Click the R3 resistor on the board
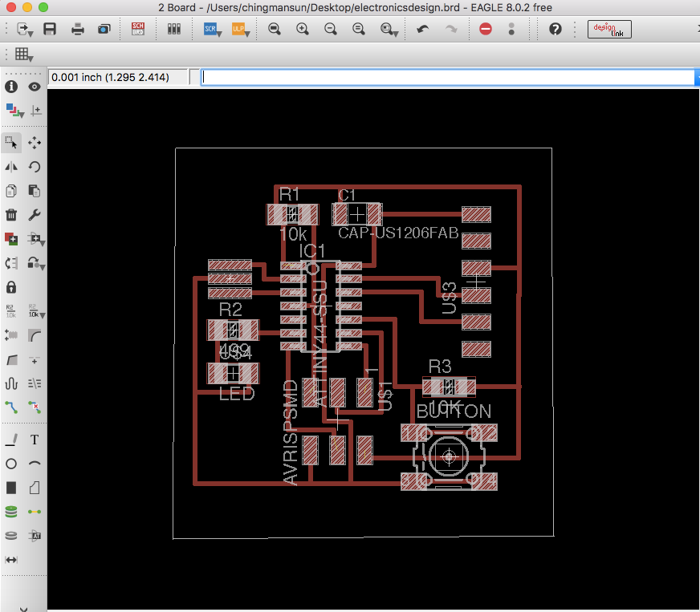The image size is (700, 612). point(449,387)
